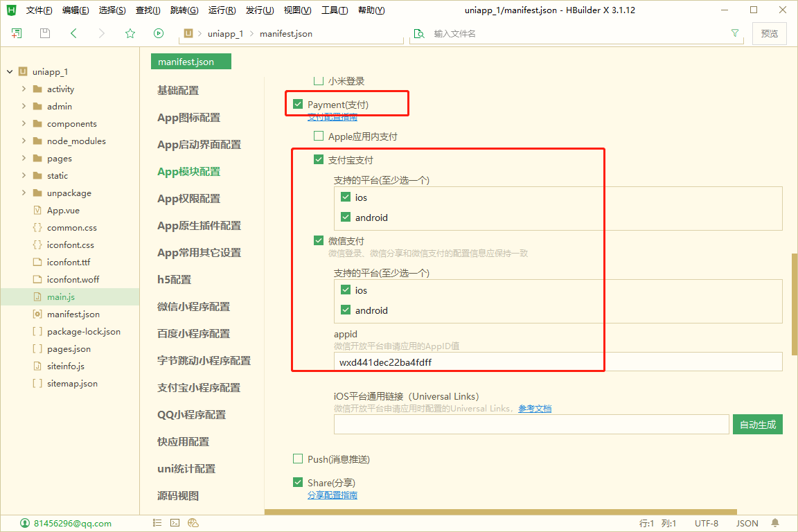The width and height of the screenshot is (798, 532).
Task: Switch to App权限配置 section
Action: point(188,199)
